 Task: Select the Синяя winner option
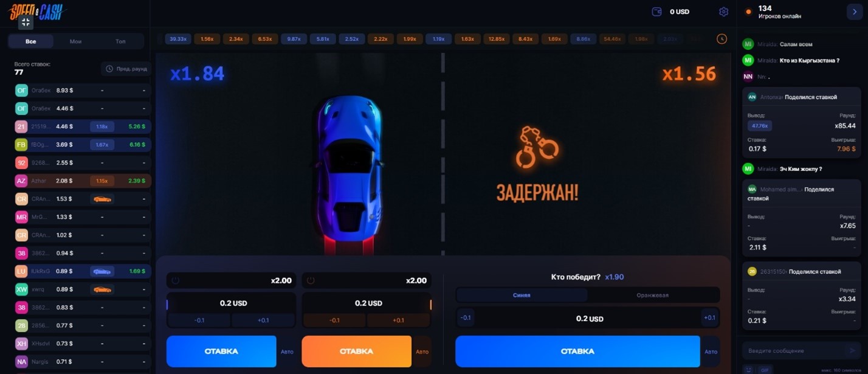pos(522,295)
